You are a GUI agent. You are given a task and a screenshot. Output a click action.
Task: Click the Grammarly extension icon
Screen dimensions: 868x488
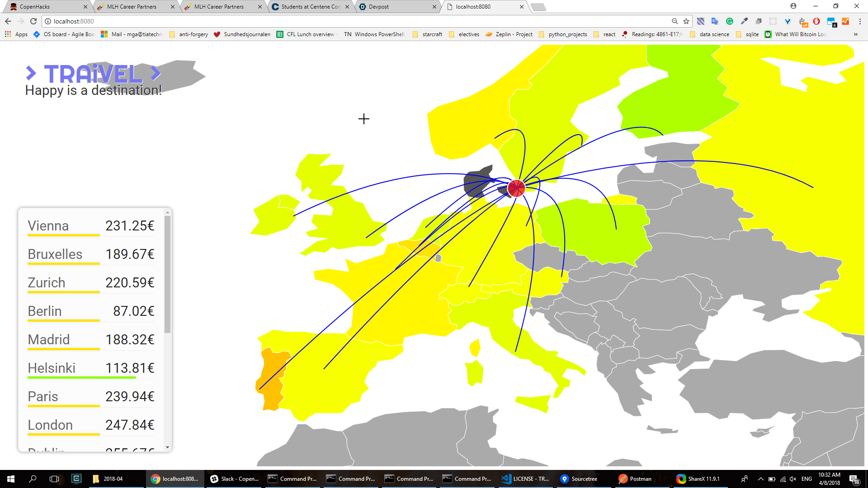(729, 21)
